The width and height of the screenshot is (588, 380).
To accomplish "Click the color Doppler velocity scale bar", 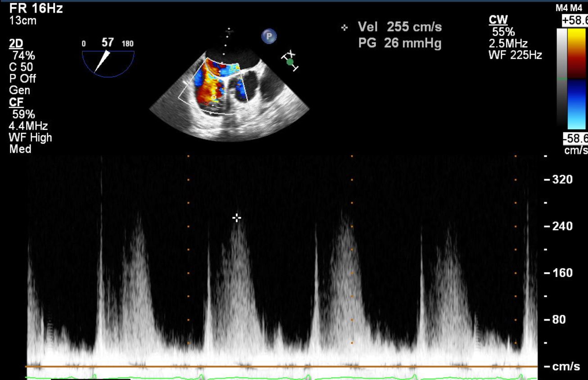I will coord(576,79).
